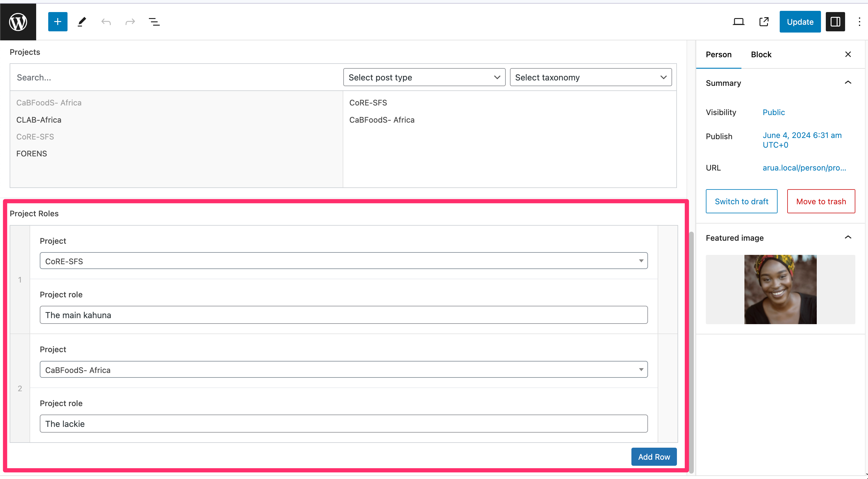
Task: Open the block inserter plus button
Action: pos(58,22)
